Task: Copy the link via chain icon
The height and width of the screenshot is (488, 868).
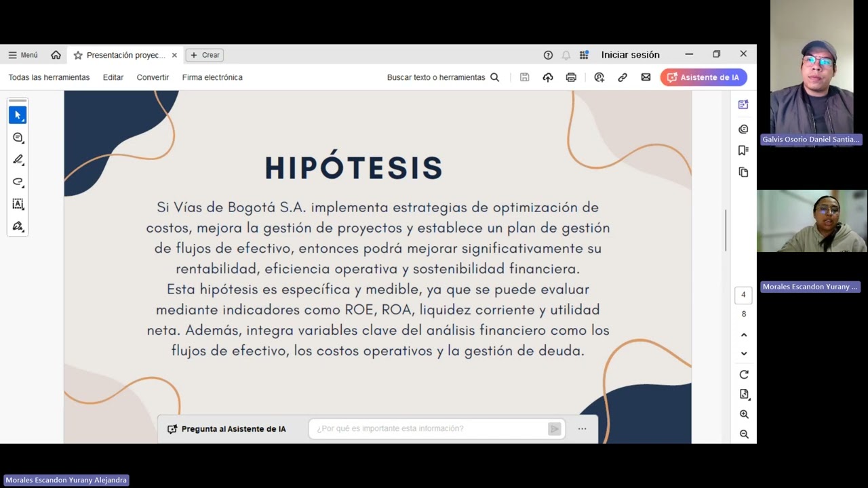Action: 623,77
